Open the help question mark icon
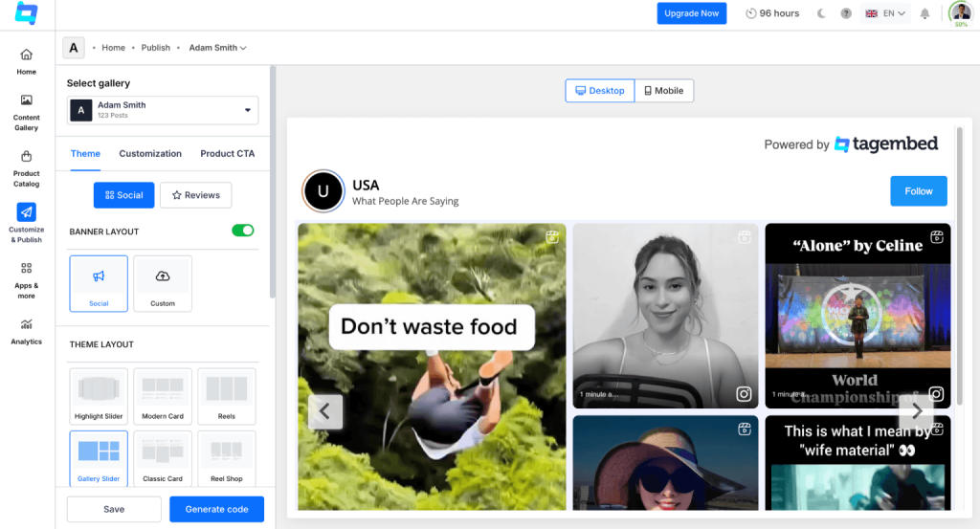The height and width of the screenshot is (529, 980). (x=846, y=13)
